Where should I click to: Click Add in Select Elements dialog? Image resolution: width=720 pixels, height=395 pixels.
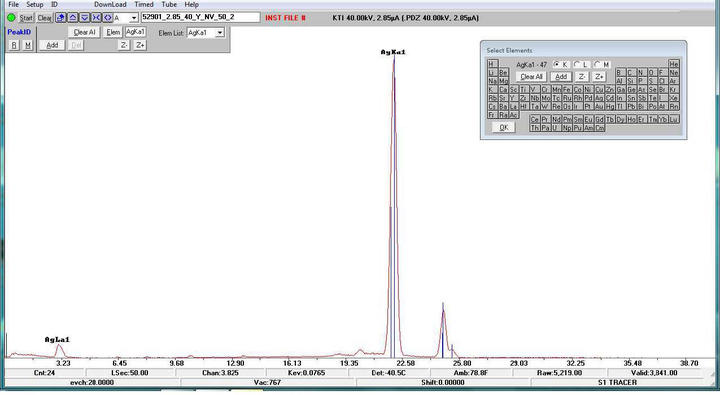pyautogui.click(x=561, y=77)
